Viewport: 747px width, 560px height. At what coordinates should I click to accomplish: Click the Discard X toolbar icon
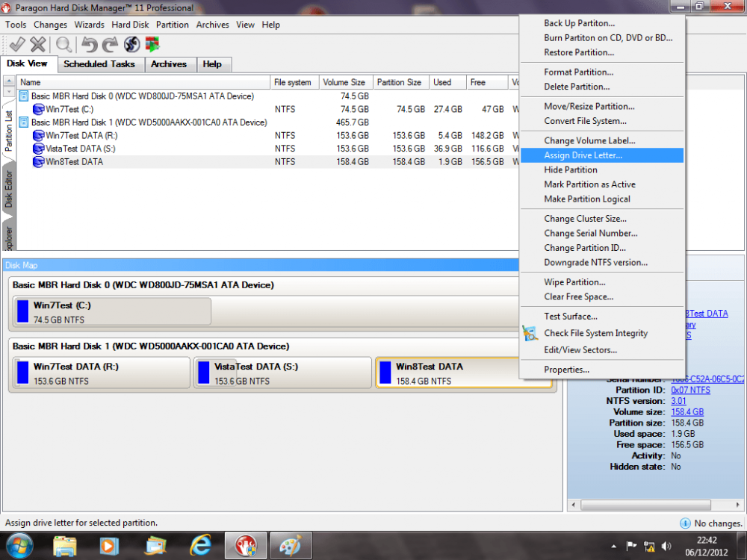coord(38,44)
